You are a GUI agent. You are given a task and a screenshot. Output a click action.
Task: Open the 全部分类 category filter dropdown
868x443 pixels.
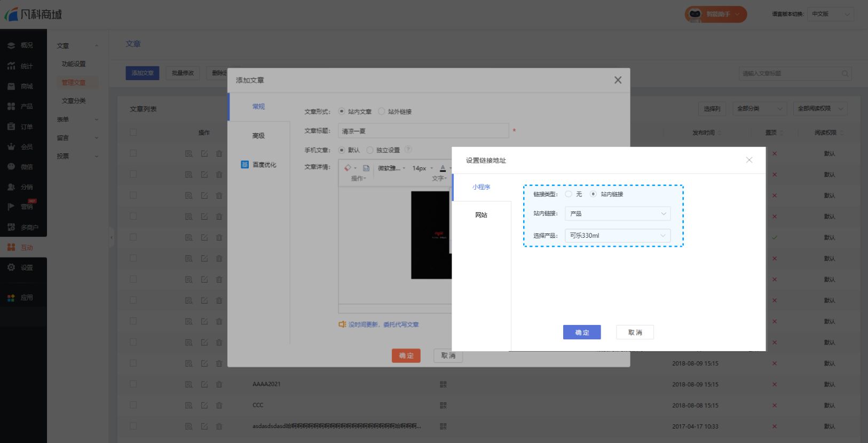pyautogui.click(x=759, y=108)
